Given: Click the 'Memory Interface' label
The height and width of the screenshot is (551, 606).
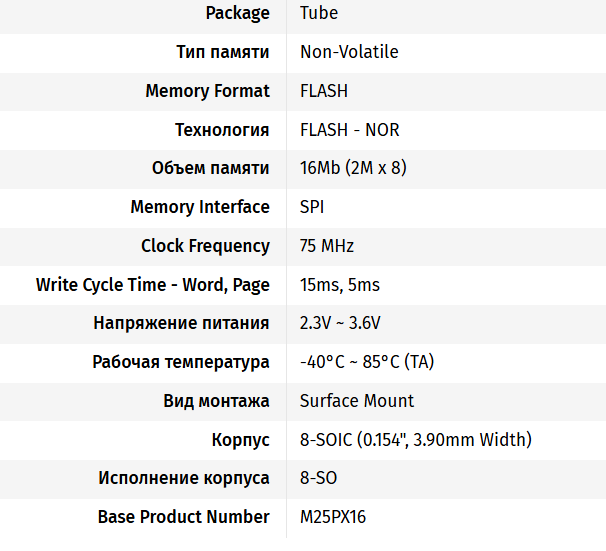Looking at the screenshot, I should click(x=200, y=207).
